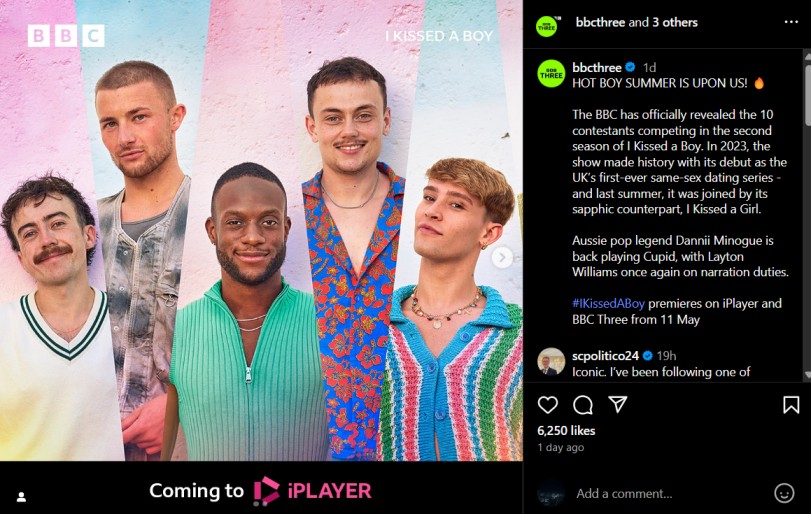The image size is (811, 514).
Task: Click the comments scrollbar down arrow
Action: click(807, 375)
